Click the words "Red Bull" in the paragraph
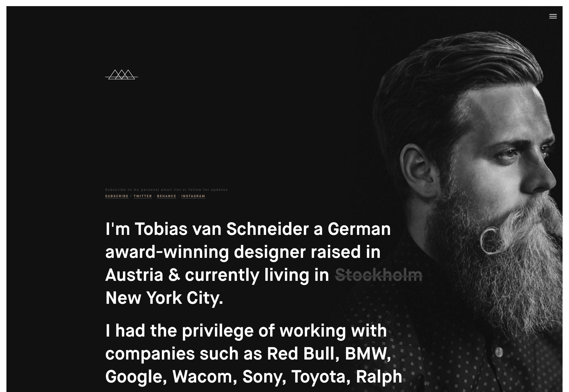The image size is (569, 392). tap(303, 354)
